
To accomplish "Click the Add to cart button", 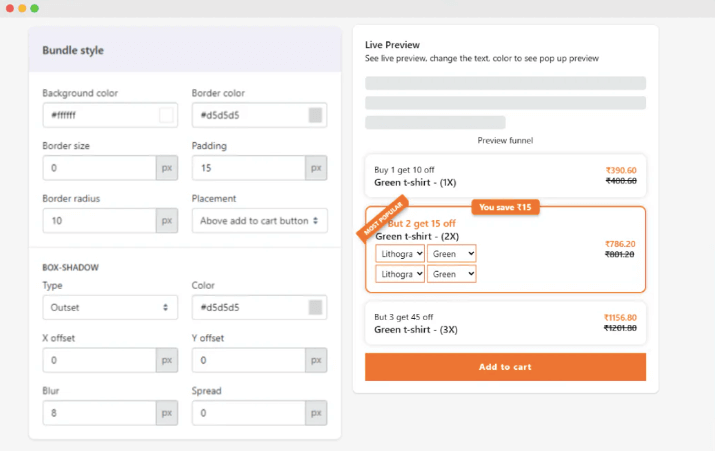I will pos(505,367).
